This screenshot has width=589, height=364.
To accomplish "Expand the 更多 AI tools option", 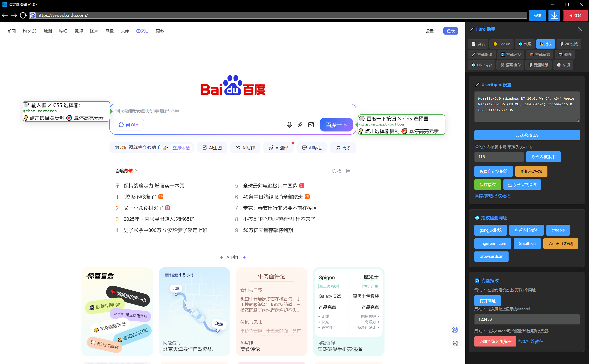I will pyautogui.click(x=343, y=148).
